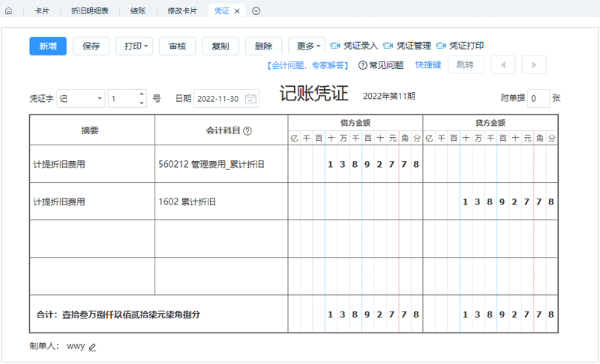Switch to the 折旧明细表 tab
Viewport: 600px width, 364px height.
90,11
